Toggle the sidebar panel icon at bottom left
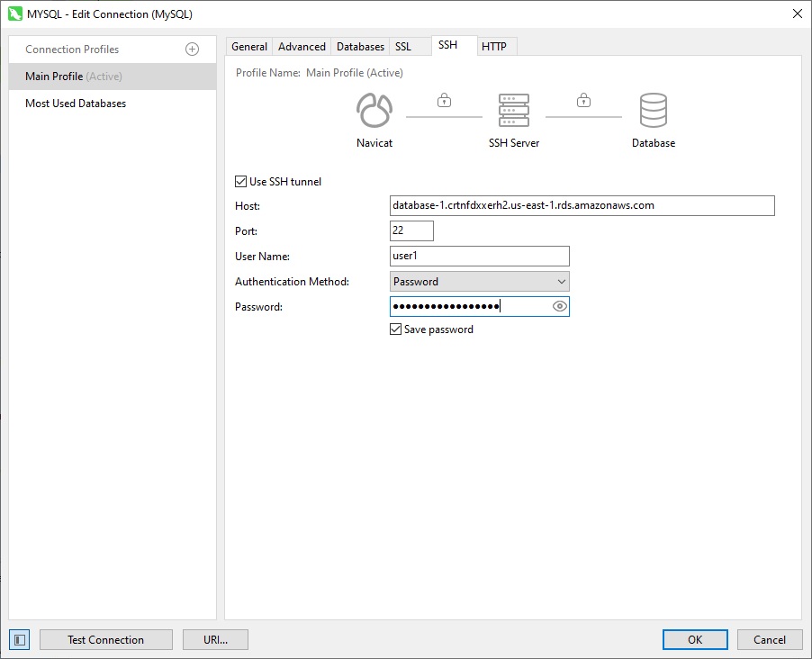 (20, 640)
